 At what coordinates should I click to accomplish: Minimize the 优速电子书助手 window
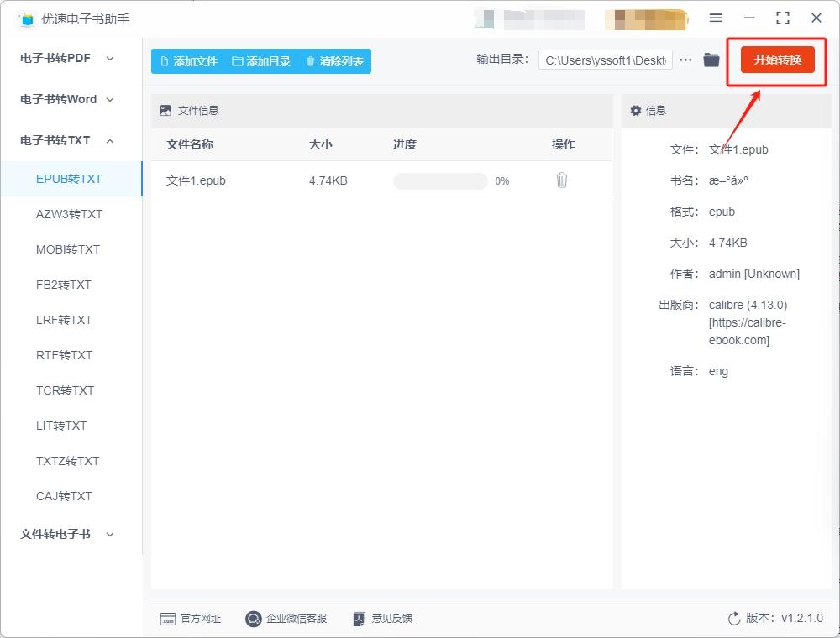tap(749, 18)
